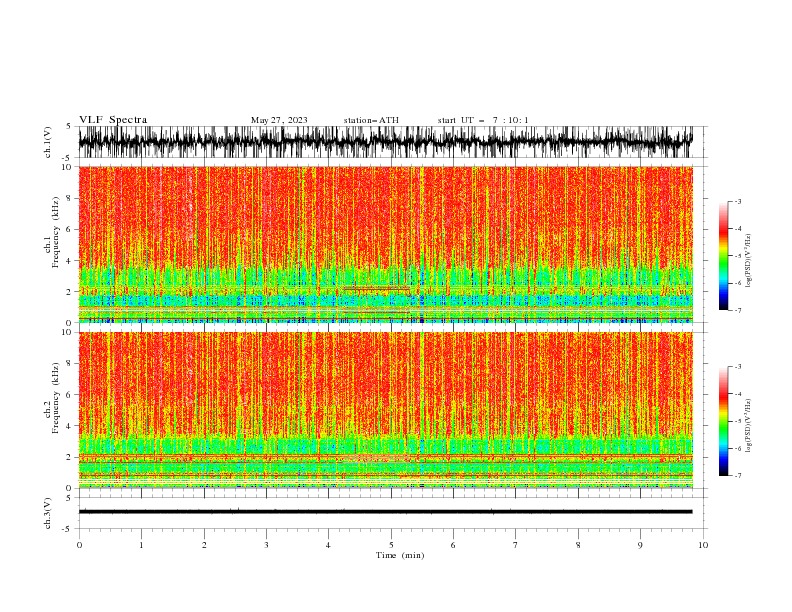Click the time axis tick label '0'
The image size is (792, 612).
tap(79, 545)
